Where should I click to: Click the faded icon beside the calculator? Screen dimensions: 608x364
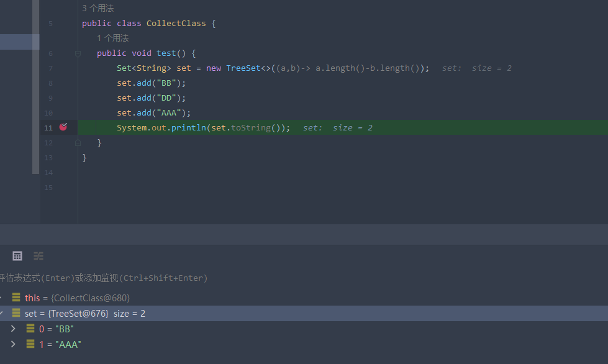tap(39, 256)
